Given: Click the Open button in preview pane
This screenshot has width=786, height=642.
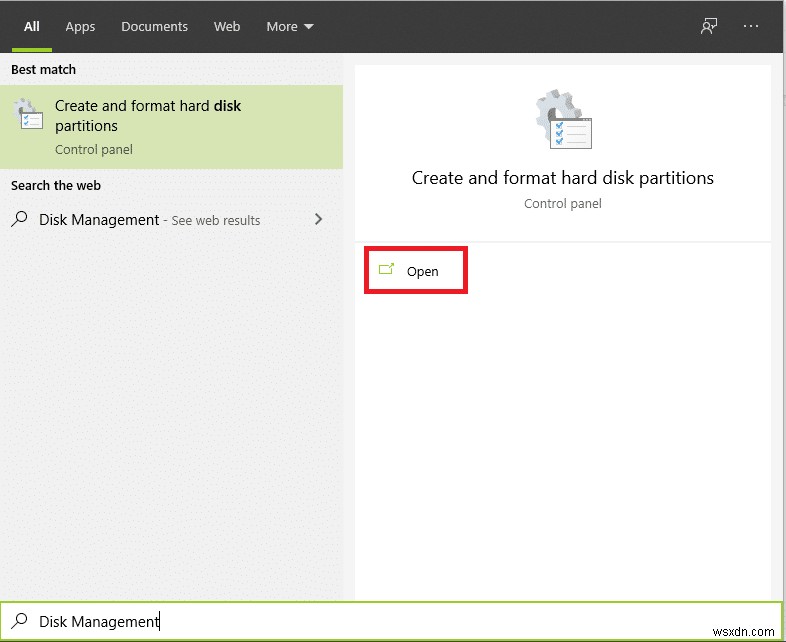Looking at the screenshot, I should [x=416, y=270].
